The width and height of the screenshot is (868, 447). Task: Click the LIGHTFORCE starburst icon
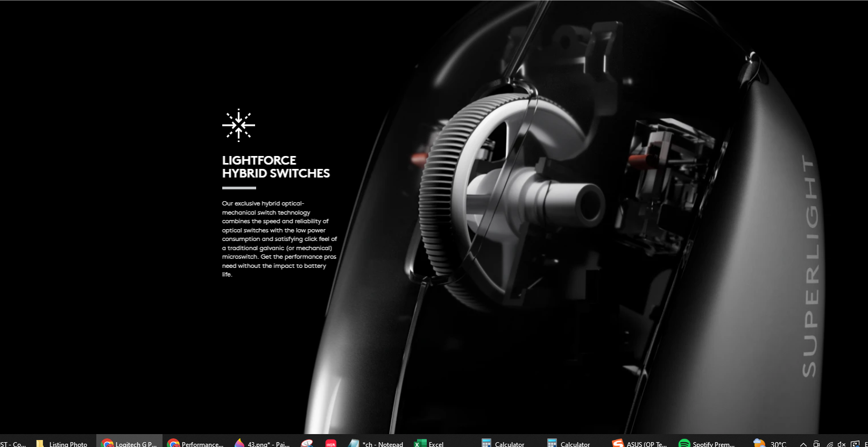pyautogui.click(x=238, y=125)
